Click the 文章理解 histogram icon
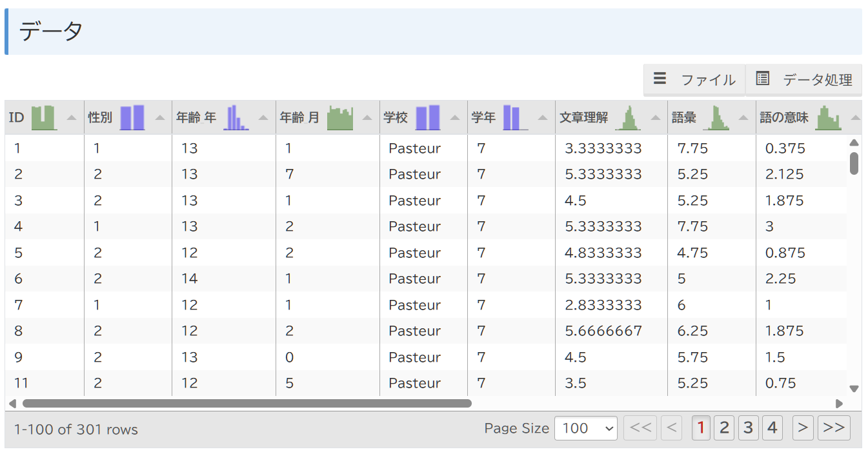This screenshot has height=454, width=868. 628,117
